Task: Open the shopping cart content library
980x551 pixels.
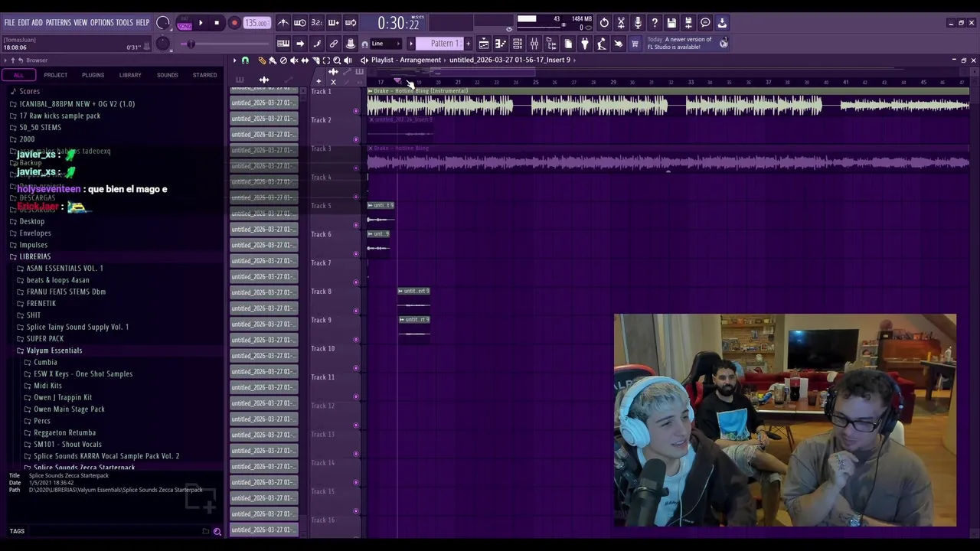Action: [x=635, y=44]
